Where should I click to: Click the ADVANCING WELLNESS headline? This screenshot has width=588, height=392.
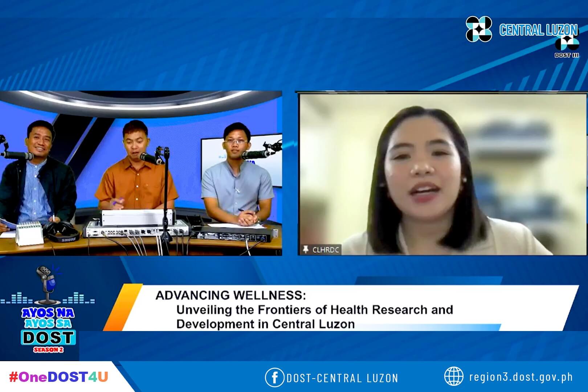click(x=231, y=295)
